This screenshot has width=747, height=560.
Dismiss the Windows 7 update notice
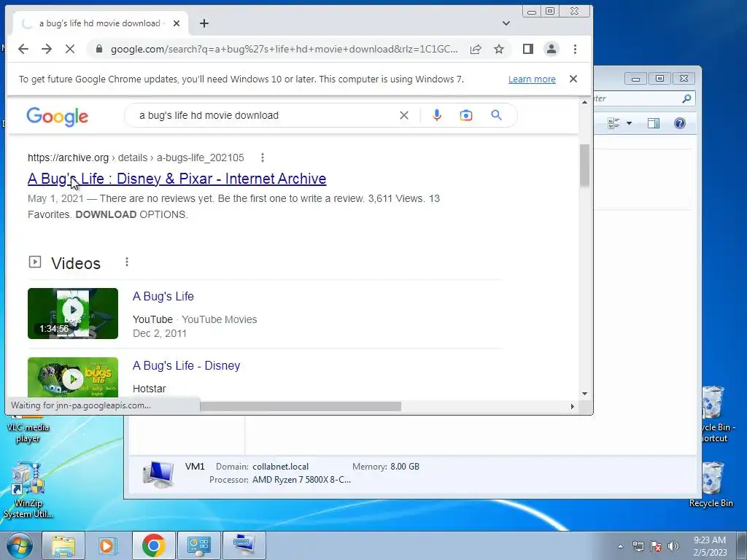[573, 79]
